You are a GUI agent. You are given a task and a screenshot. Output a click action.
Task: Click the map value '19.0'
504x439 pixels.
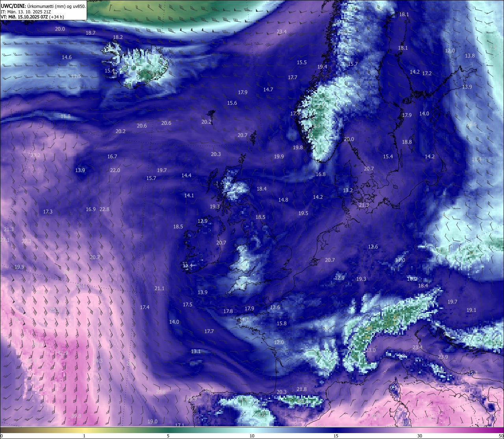(x=152, y=421)
